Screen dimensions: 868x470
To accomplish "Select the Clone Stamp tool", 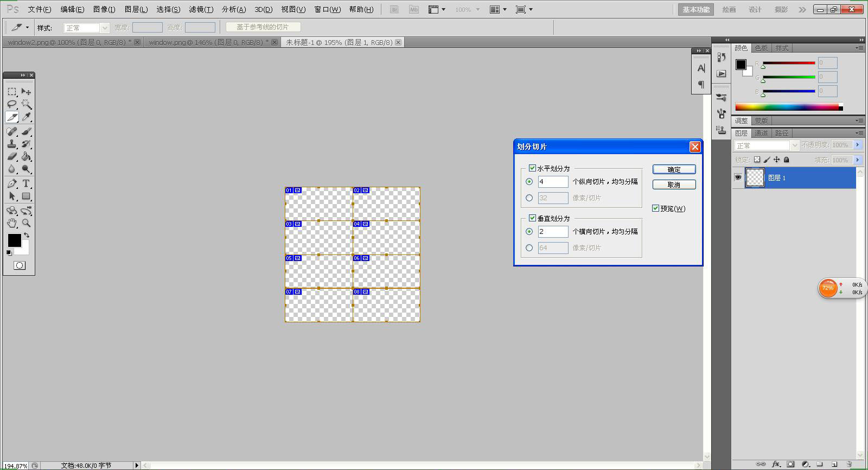I will pyautogui.click(x=12, y=144).
